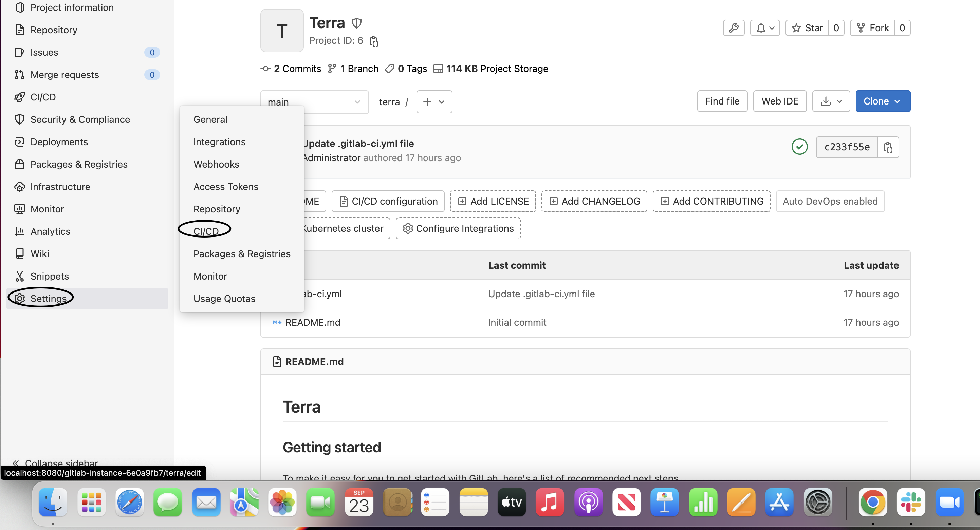
Task: Open the README.md file
Action: pos(313,322)
